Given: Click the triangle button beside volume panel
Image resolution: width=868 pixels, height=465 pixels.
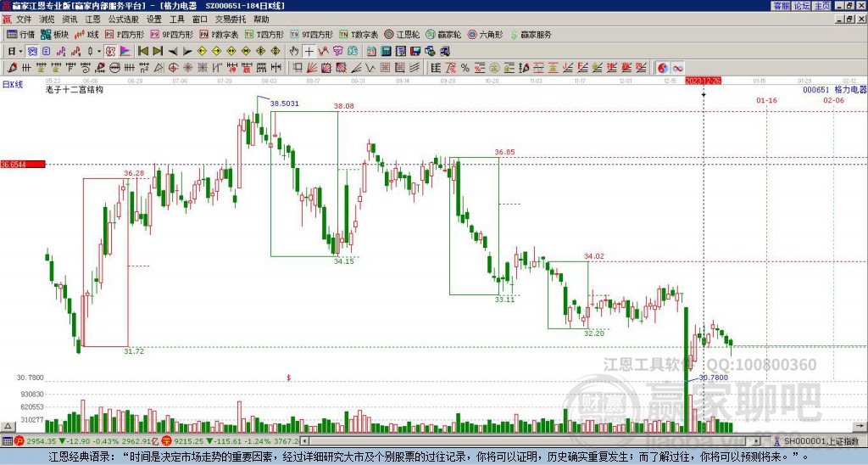Looking at the screenshot, I should point(8,426).
